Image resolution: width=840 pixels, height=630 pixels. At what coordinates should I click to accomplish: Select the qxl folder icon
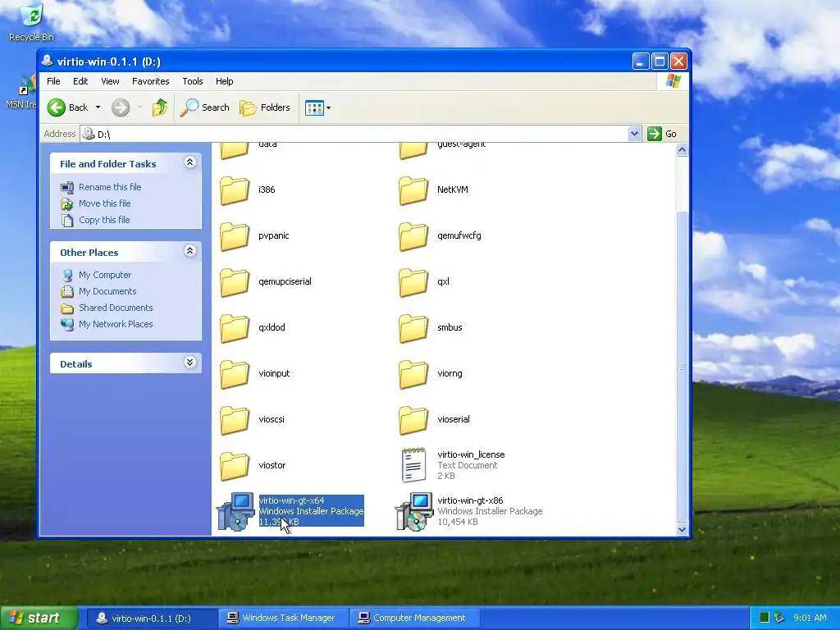click(413, 282)
